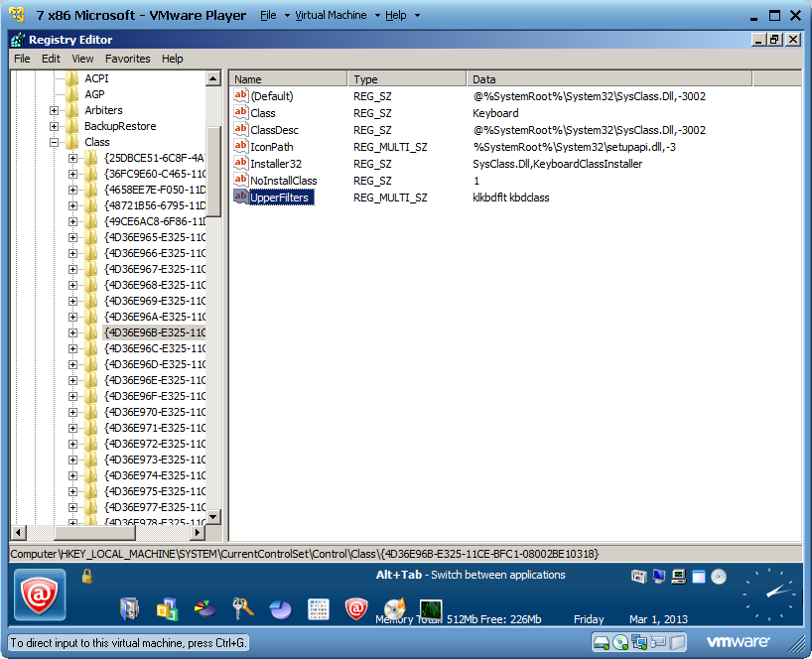
Task: Click the tree pane scroll right arrow
Action: pyautogui.click(x=198, y=532)
